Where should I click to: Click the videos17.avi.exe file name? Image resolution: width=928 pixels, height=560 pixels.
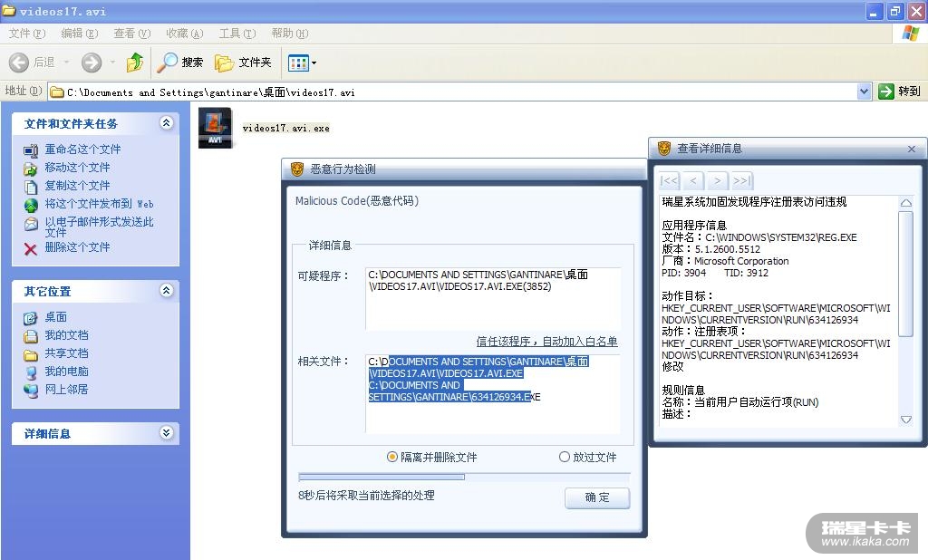(285, 128)
